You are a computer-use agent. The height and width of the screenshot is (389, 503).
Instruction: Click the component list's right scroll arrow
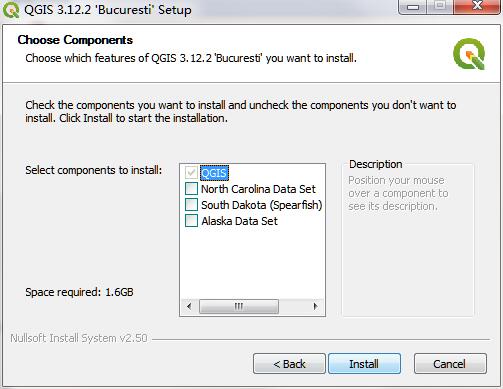315,306
